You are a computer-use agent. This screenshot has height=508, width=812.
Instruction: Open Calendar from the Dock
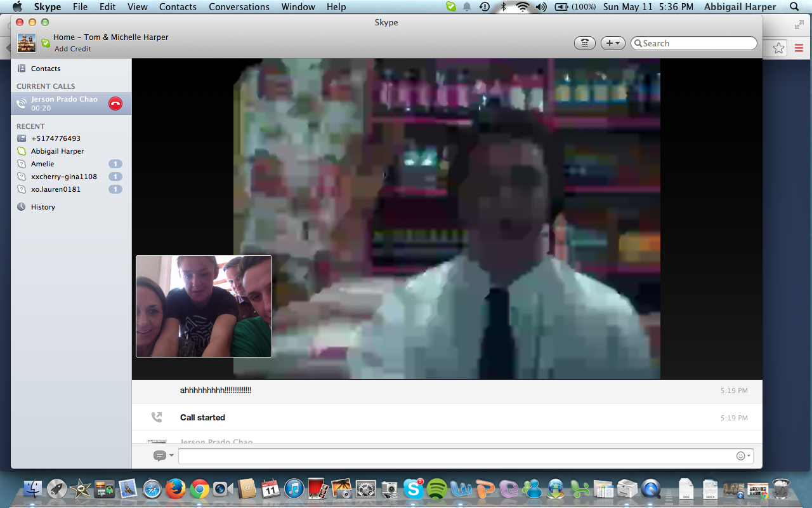pos(271,488)
